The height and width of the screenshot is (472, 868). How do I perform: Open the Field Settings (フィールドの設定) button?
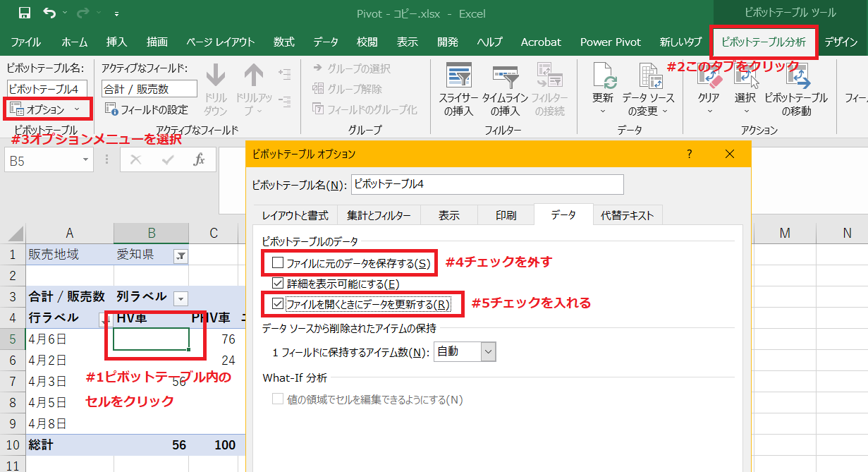[x=147, y=109]
